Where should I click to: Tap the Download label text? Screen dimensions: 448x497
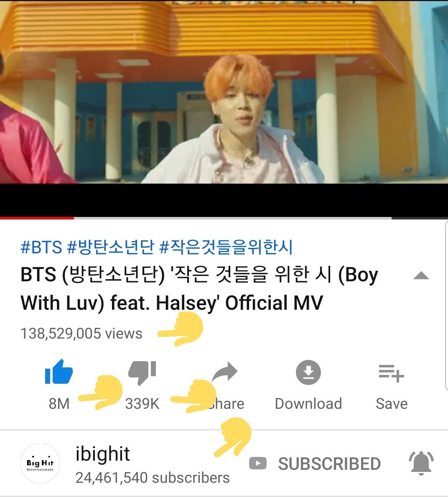[x=308, y=403]
